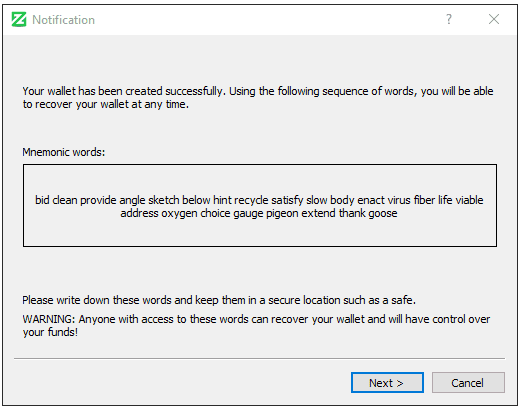Click the mnemonic word "recycle"
This screenshot has height=409, width=522.
click(x=251, y=200)
